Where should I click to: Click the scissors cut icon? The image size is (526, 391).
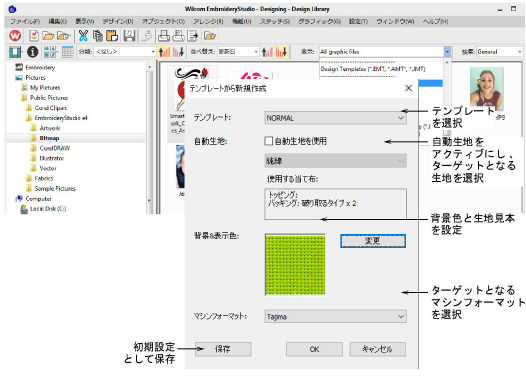point(83,35)
